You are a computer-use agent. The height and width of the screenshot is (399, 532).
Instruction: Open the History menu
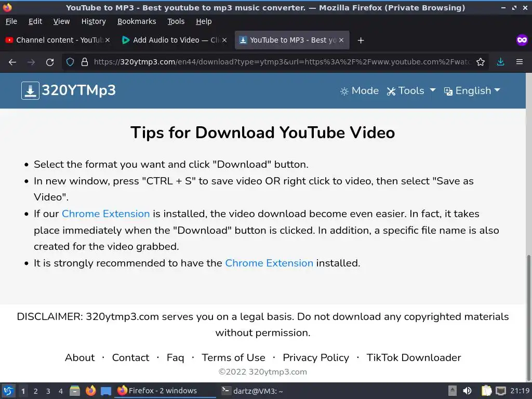pyautogui.click(x=94, y=21)
